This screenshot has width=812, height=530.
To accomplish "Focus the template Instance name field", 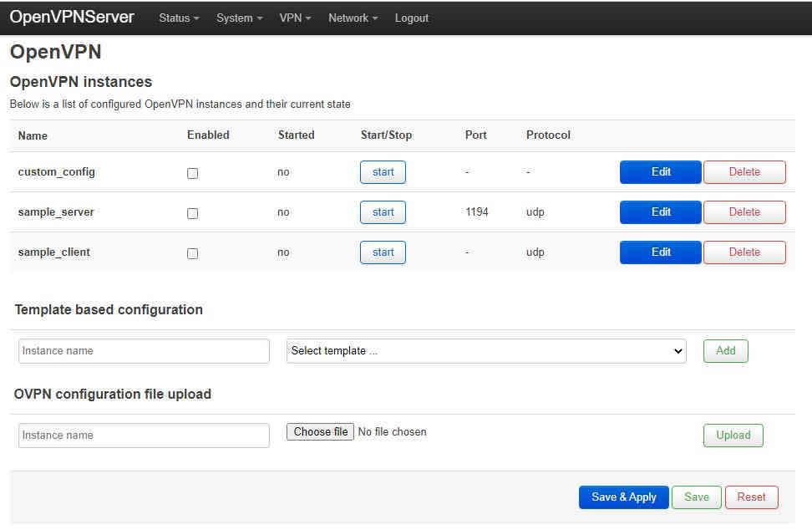I will tap(144, 351).
